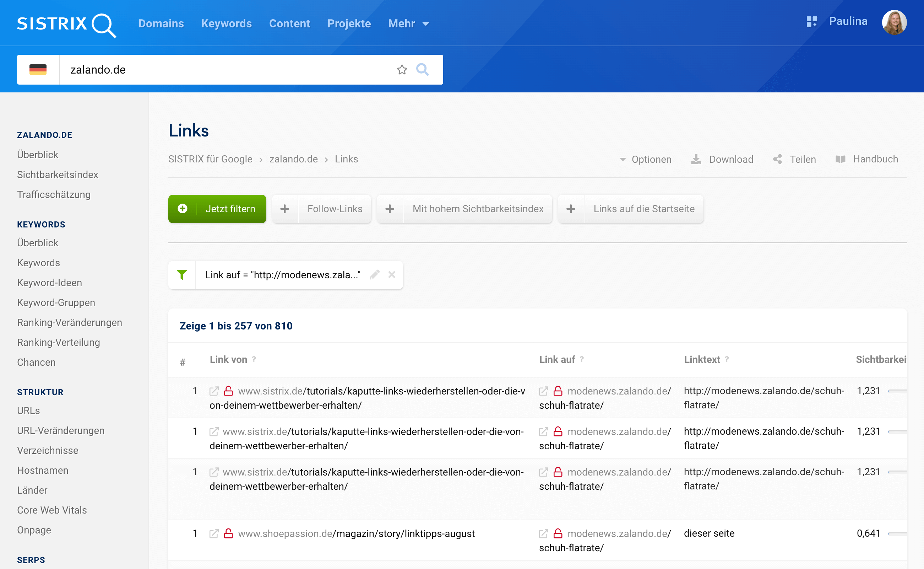Click the 'dieser seite' link text cell
This screenshot has width=924, height=569.
pyautogui.click(x=709, y=533)
